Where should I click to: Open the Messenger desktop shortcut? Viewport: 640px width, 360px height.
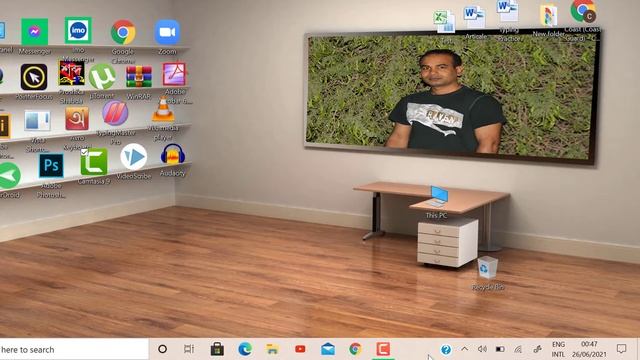pyautogui.click(x=35, y=32)
